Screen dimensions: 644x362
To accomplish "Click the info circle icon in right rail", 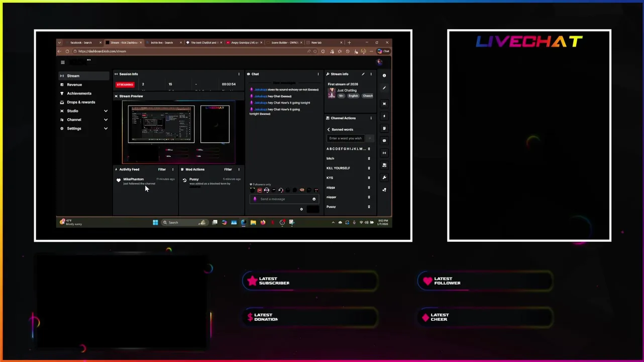I will [x=384, y=75].
